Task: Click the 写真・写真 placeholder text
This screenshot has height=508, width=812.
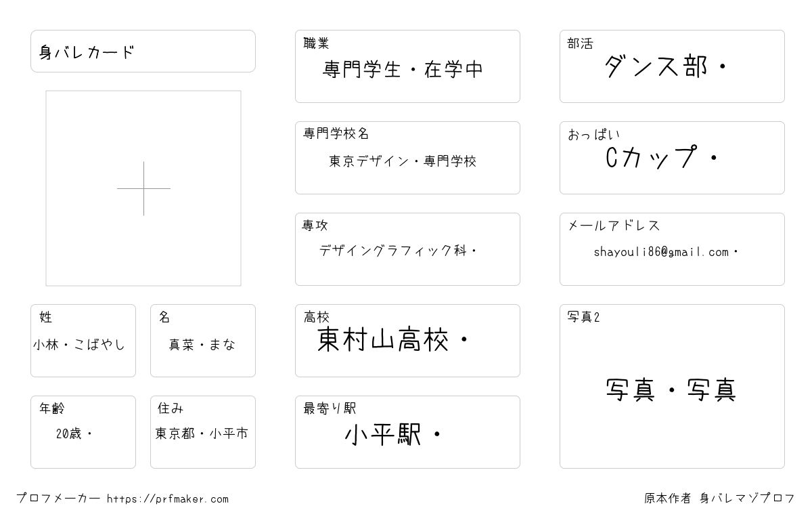Action: [x=671, y=390]
